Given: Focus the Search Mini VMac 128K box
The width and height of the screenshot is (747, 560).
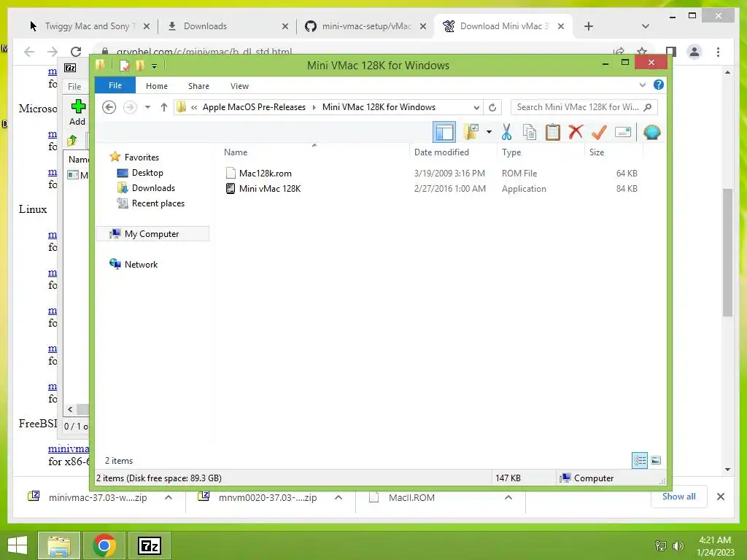Looking at the screenshot, I should tap(584, 107).
